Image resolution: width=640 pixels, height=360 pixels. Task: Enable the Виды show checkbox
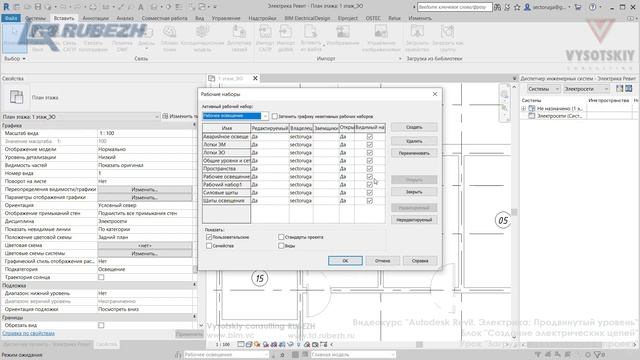281,246
